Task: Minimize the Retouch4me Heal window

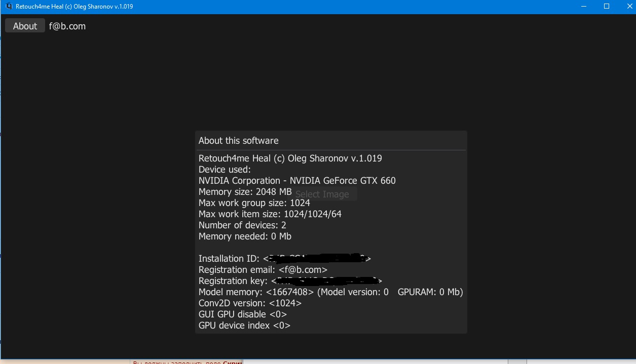Action: click(584, 7)
